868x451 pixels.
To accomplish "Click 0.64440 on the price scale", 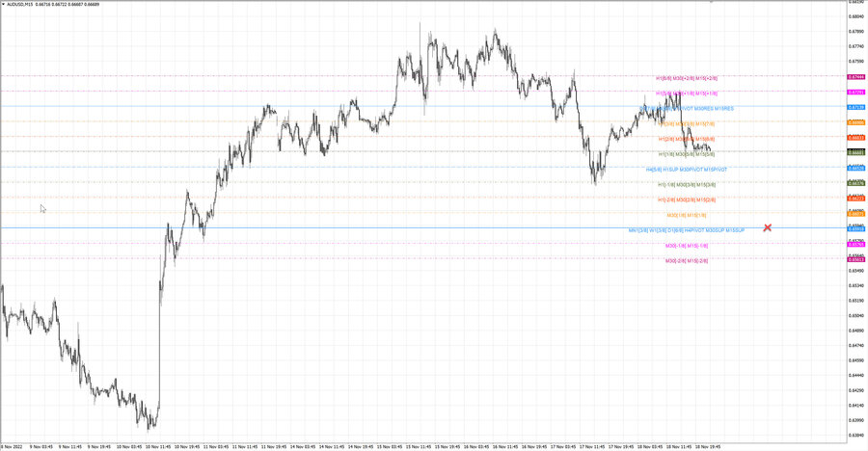I will 856,376.
